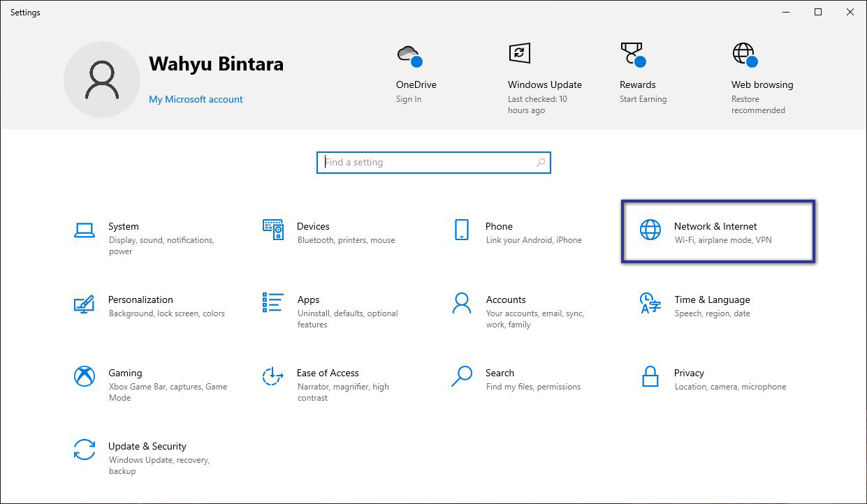Click the Time & Language icon
Screen dimensions: 867x504
[x=650, y=303]
